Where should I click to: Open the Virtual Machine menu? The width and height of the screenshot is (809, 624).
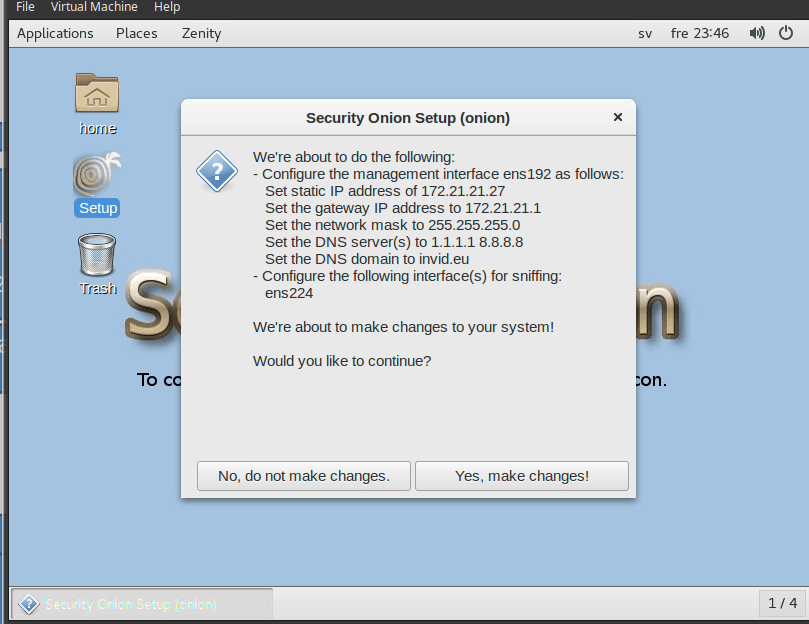pos(94,7)
